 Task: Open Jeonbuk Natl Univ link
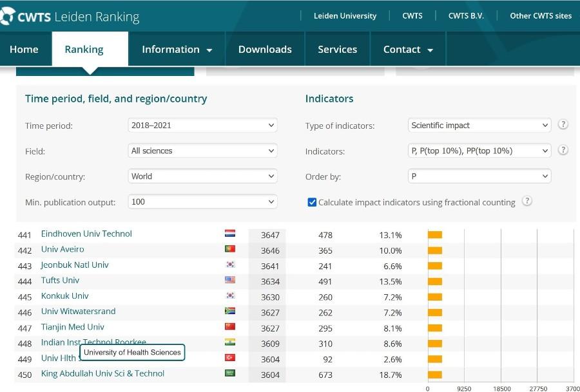pos(75,265)
